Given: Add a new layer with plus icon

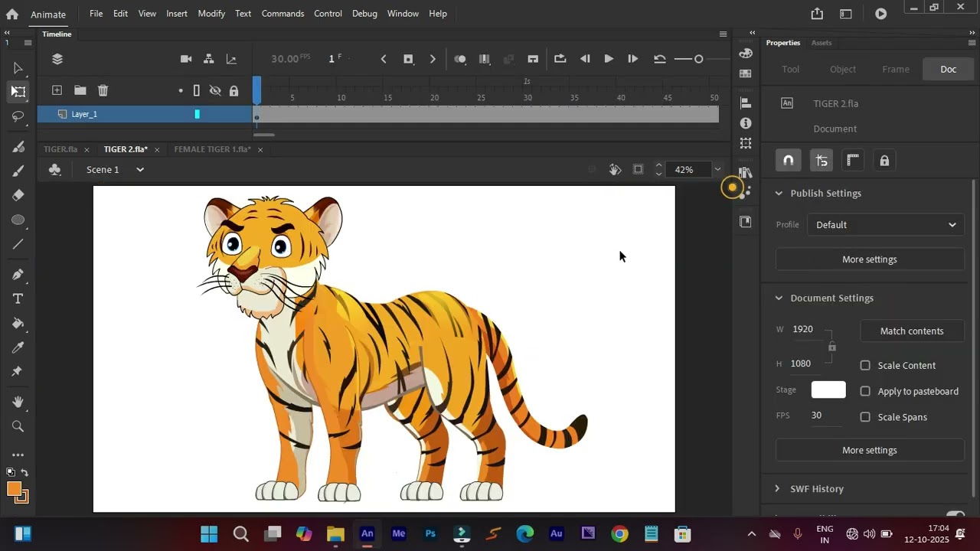Looking at the screenshot, I should tap(57, 90).
